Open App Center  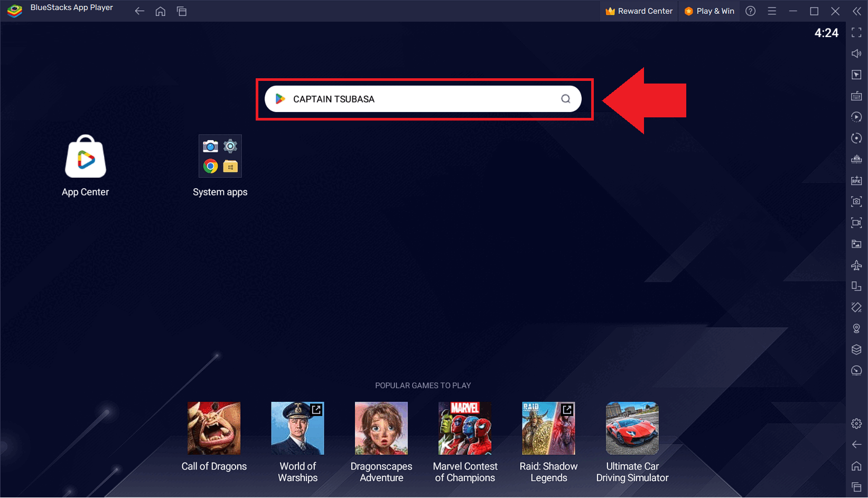[85, 165]
